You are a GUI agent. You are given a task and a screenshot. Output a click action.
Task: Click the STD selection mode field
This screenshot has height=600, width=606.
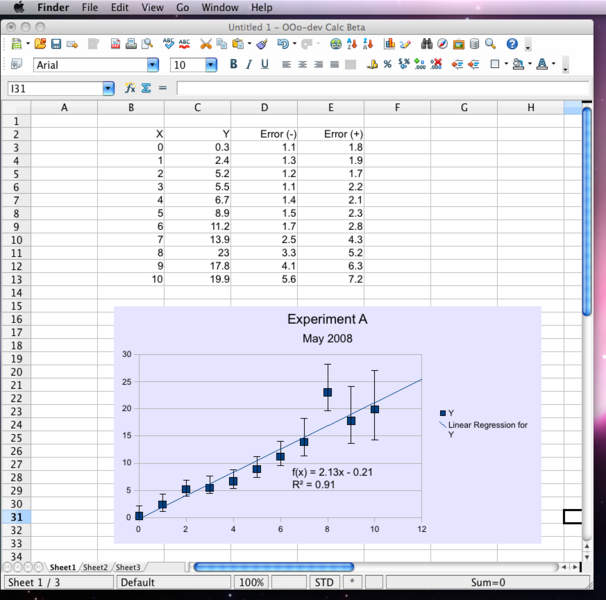[324, 582]
